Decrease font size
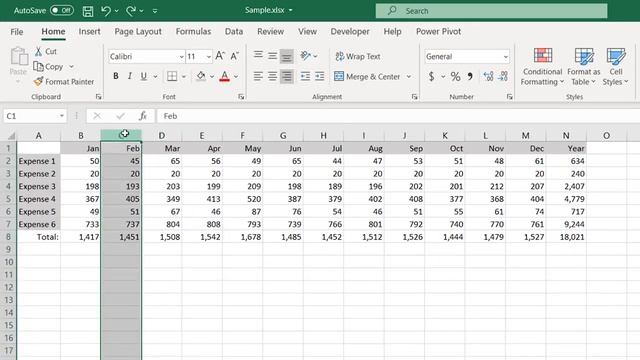Image resolution: width=640 pixels, height=360 pixels. [235, 56]
